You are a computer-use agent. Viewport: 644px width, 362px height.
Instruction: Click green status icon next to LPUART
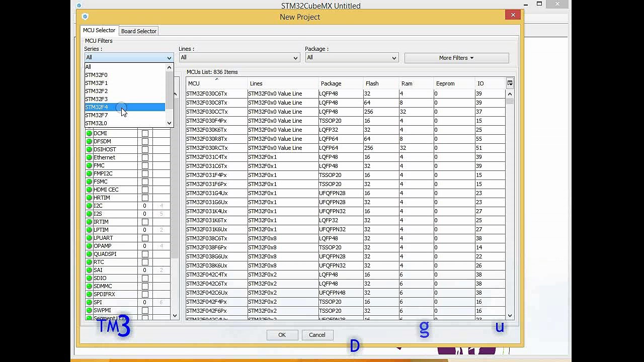click(x=89, y=238)
